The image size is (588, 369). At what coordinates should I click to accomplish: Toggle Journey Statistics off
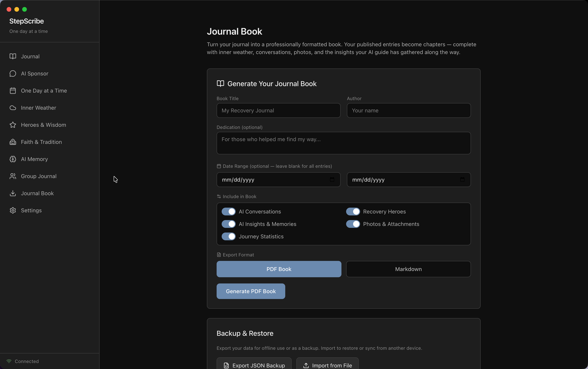229,236
